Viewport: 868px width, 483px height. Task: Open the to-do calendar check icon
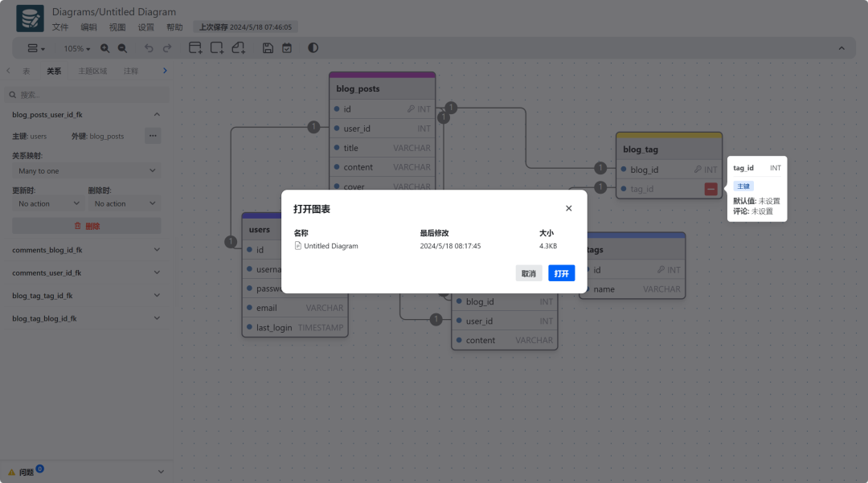tap(287, 48)
